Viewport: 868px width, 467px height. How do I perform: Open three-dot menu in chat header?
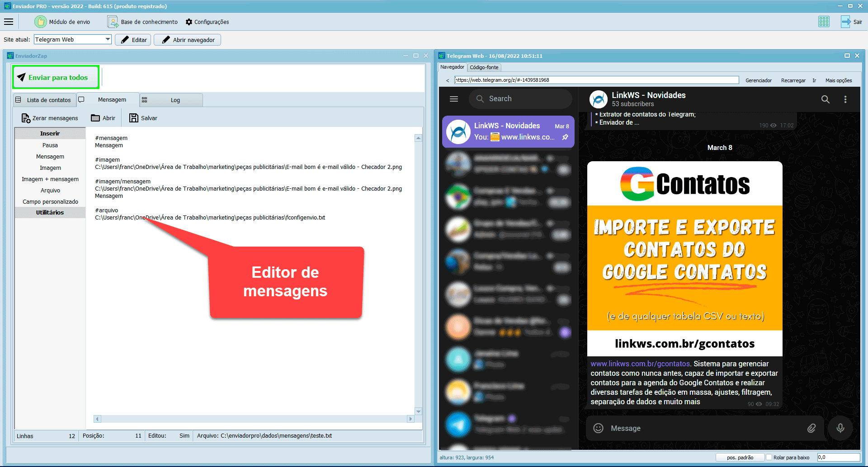[845, 99]
